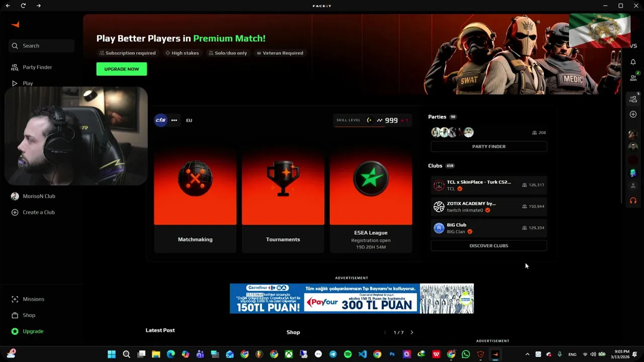Open Telegram from the taskbar

tap(333, 354)
